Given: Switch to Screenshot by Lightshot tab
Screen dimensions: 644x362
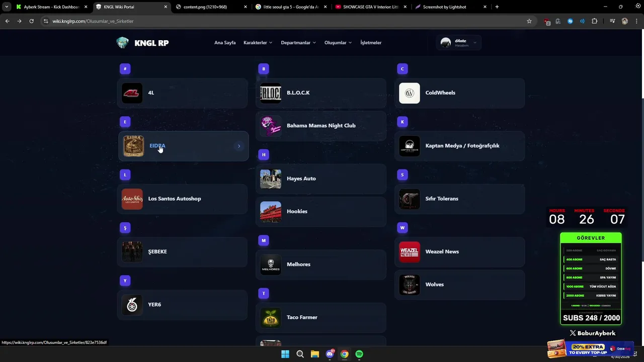Looking at the screenshot, I should point(450,7).
